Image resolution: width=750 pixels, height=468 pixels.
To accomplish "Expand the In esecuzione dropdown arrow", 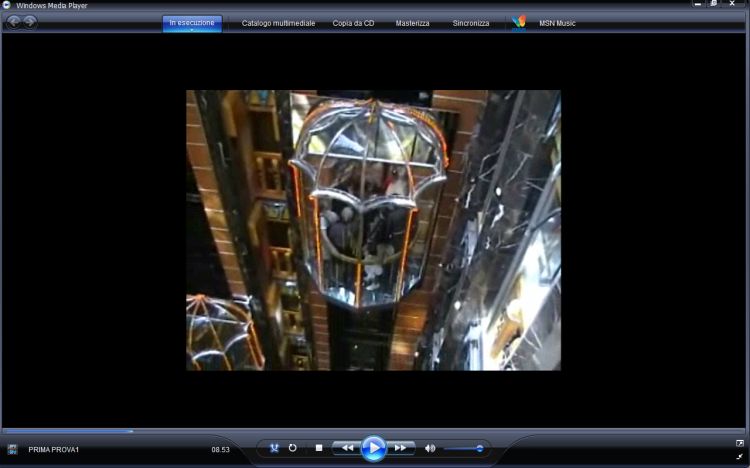I will [x=192, y=30].
